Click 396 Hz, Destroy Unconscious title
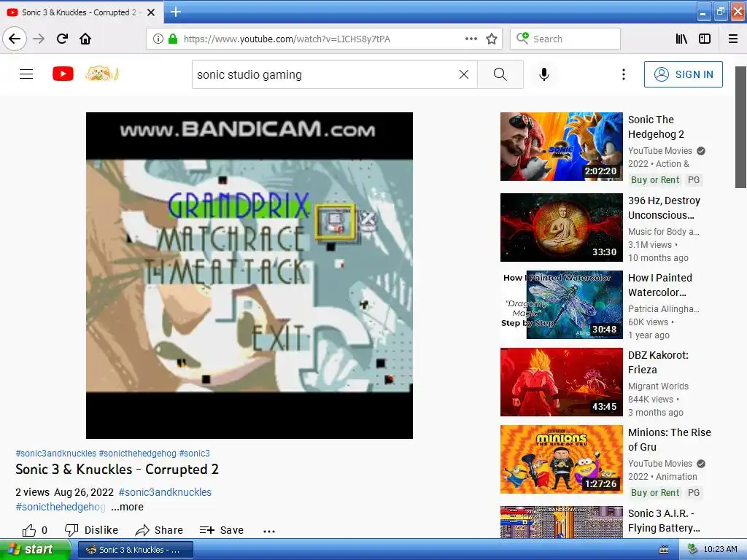747x560 pixels. coord(664,208)
